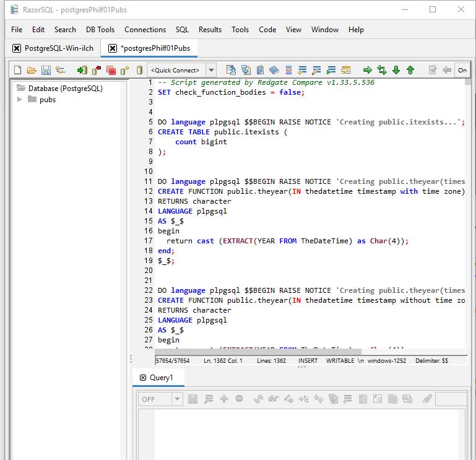
Task: Open the Connections menu
Action: tap(145, 30)
